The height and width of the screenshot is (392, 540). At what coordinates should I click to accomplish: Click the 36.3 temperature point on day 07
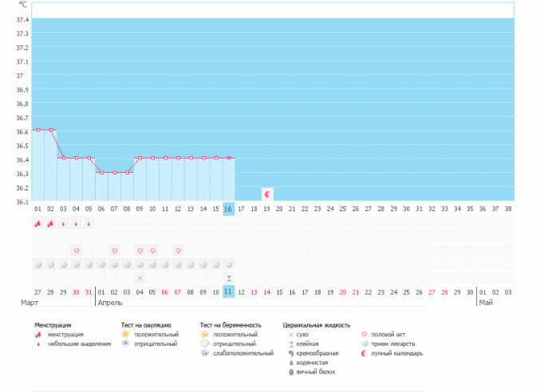(x=114, y=172)
